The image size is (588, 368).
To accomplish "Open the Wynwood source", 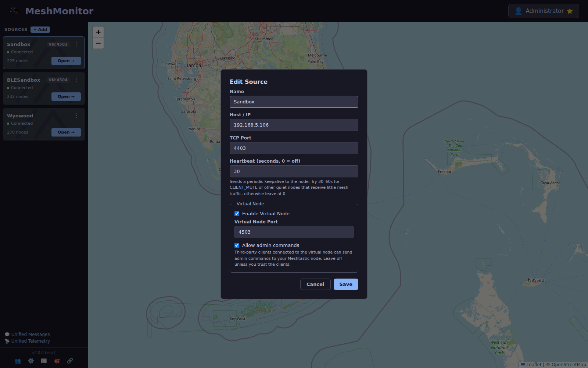I will point(66,132).
